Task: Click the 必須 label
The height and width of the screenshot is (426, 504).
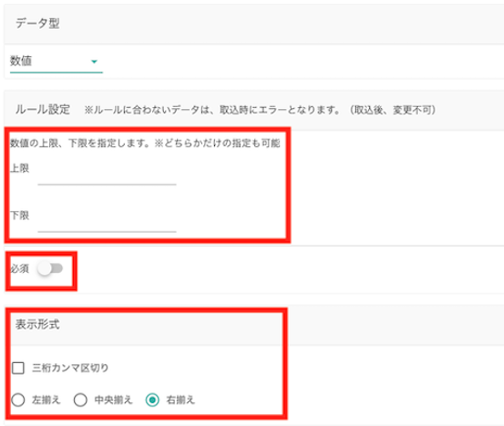Action: (20, 269)
